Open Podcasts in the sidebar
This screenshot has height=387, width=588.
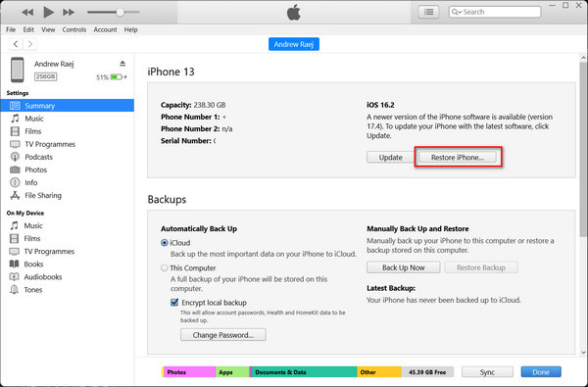[67, 157]
